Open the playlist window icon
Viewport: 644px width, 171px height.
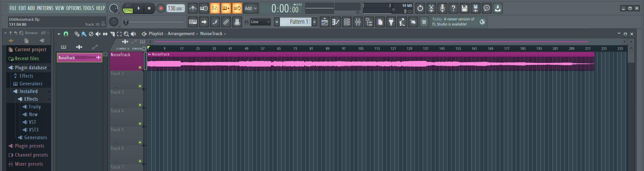click(325, 22)
